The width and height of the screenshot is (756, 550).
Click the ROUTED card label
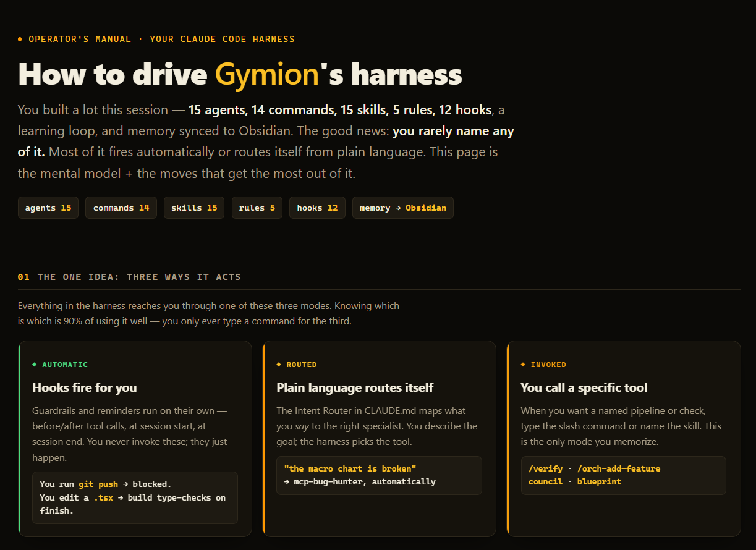click(x=302, y=365)
